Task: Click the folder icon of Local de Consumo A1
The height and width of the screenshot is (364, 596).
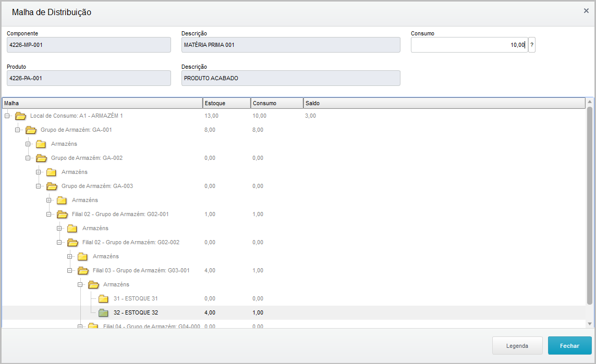Action: [x=20, y=116]
